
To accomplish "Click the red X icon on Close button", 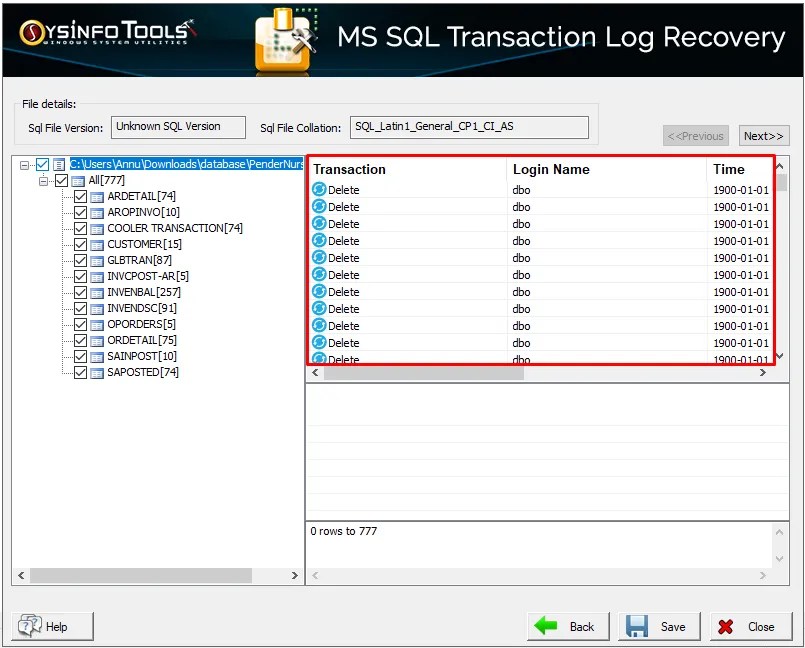I will 725,626.
